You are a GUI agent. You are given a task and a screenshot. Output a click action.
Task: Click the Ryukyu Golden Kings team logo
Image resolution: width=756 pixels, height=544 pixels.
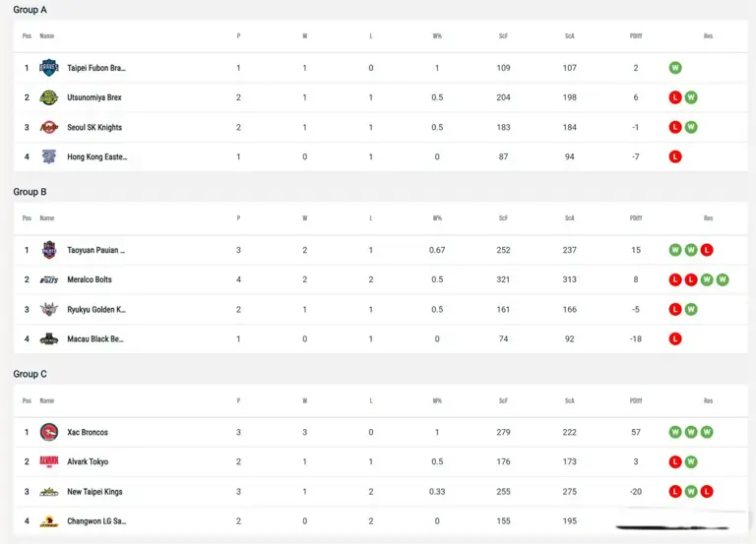point(49,309)
